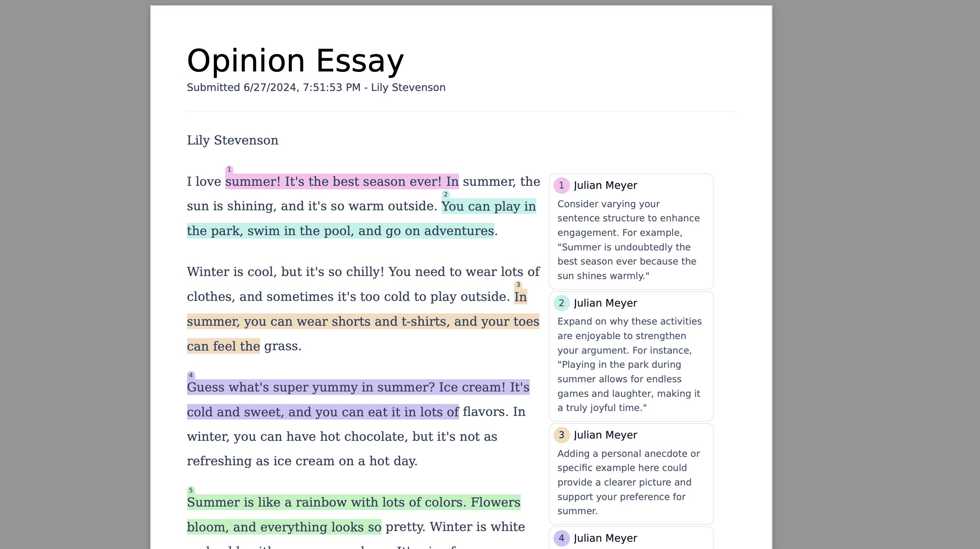Click annotation marker 1 above pink highlight
Screen dimensions: 980x549
pyautogui.click(x=229, y=169)
